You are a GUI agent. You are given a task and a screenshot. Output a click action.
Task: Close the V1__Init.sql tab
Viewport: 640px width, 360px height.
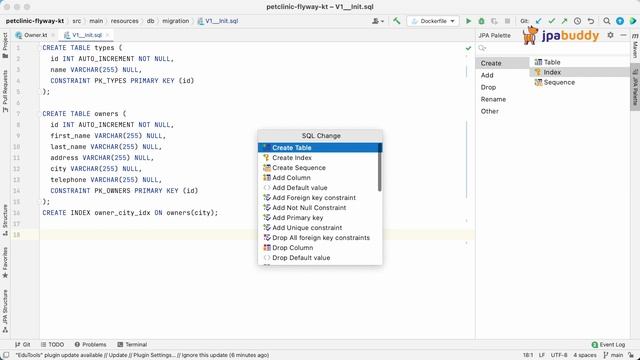(108, 35)
